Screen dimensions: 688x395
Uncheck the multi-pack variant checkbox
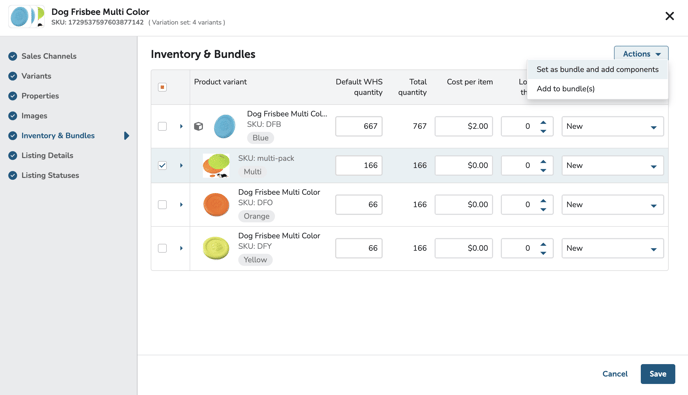162,165
